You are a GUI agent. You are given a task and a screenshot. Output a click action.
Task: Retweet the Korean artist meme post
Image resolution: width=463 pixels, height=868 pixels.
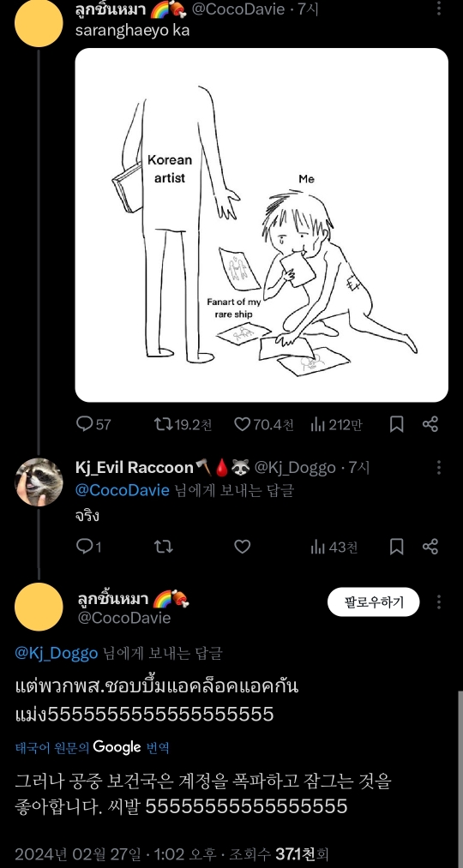183,425
